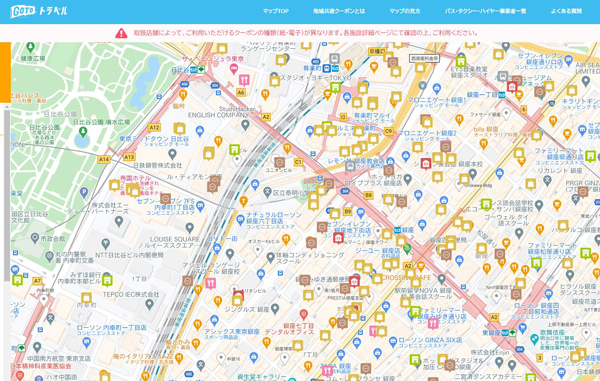Open バス・タクシー・ハイヤー事業者一覧 menu link
Viewport: 600px width, 381px height.
click(x=485, y=11)
